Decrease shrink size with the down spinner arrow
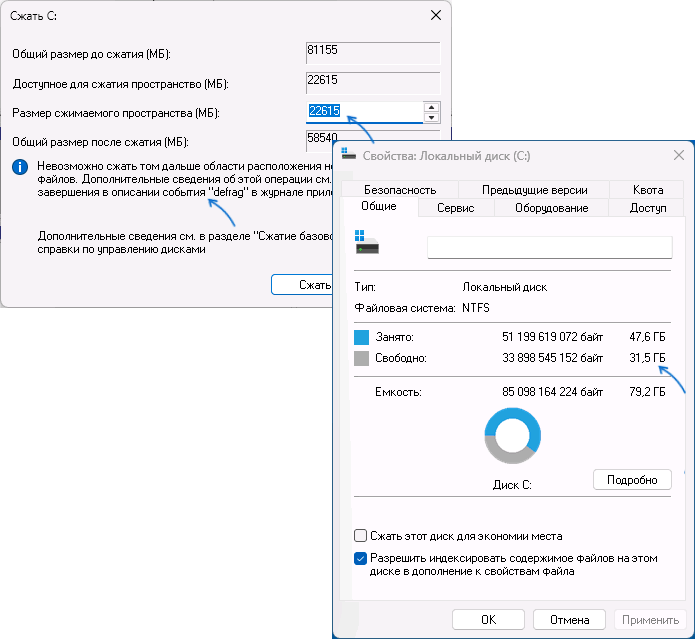This screenshot has width=695, height=639. (x=431, y=117)
